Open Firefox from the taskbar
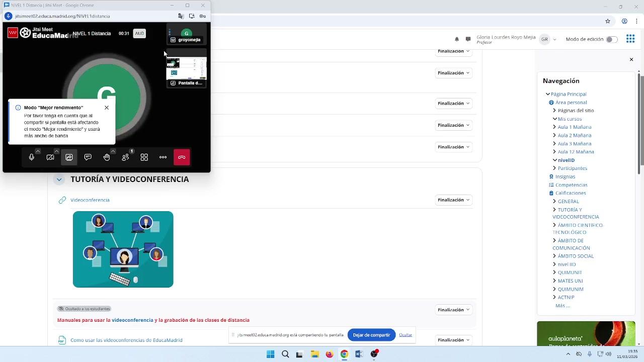The image size is (644, 362). point(330,354)
